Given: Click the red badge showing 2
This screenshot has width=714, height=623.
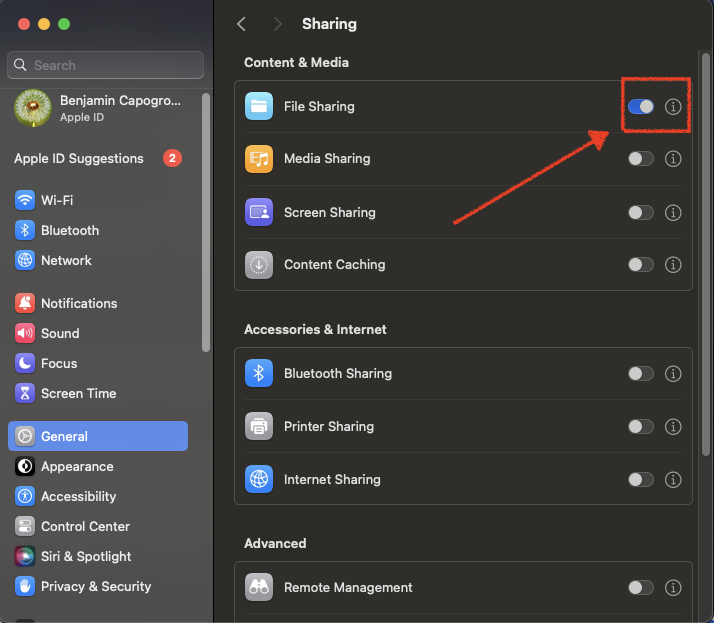Looking at the screenshot, I should 172,158.
